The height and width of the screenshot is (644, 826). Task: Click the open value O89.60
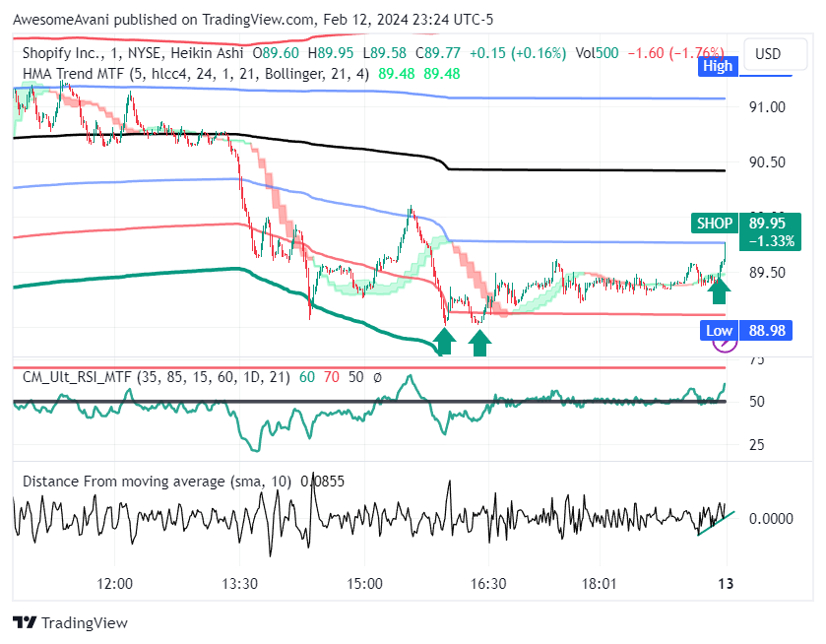coord(276,53)
